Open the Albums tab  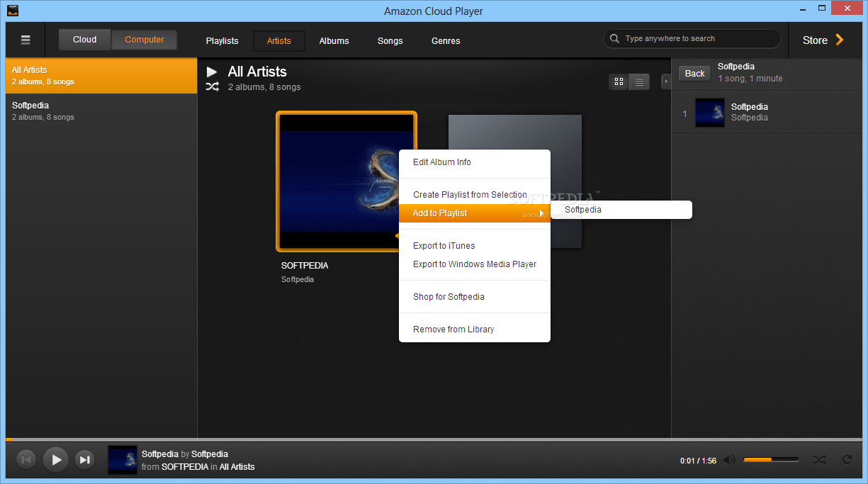334,41
